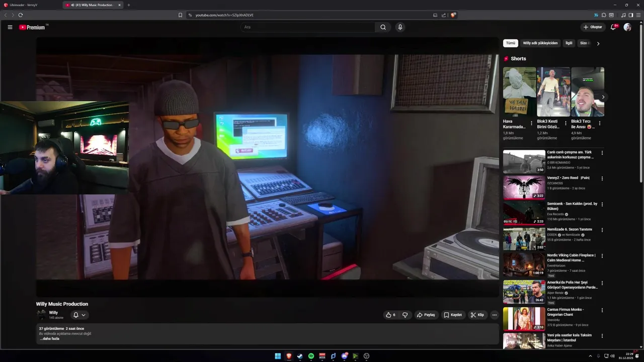Open Spotify from the taskbar
The image size is (644, 362).
click(x=311, y=356)
